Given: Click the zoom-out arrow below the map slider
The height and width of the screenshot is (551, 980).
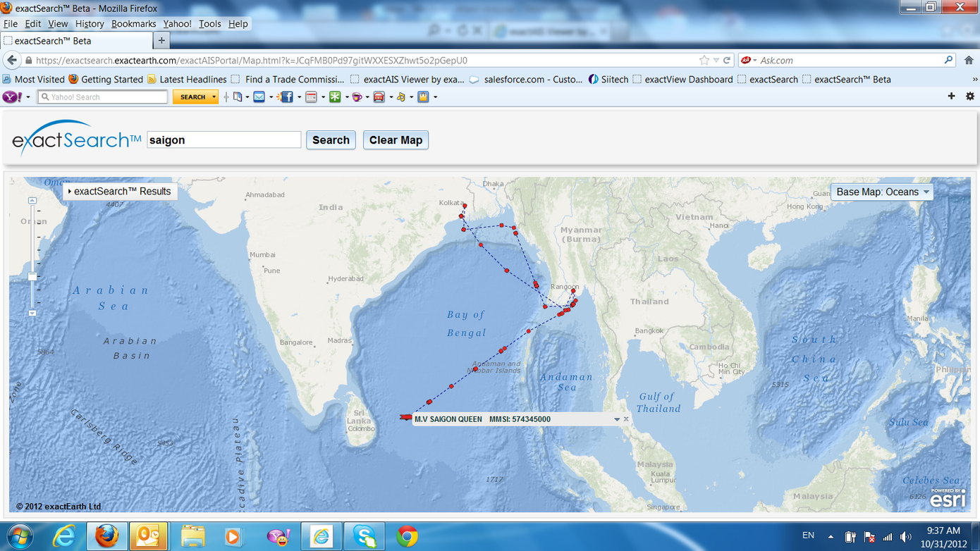Looking at the screenshot, I should (32, 313).
